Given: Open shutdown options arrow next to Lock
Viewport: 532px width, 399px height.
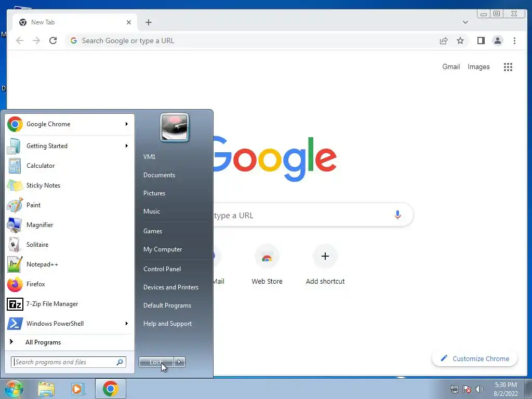Looking at the screenshot, I should pos(179,362).
